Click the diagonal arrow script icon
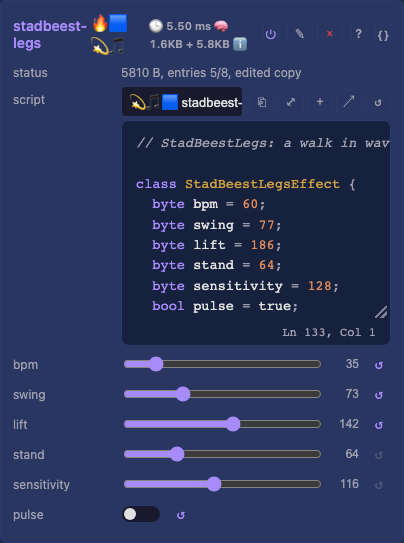The width and height of the screenshot is (404, 543). [x=349, y=102]
